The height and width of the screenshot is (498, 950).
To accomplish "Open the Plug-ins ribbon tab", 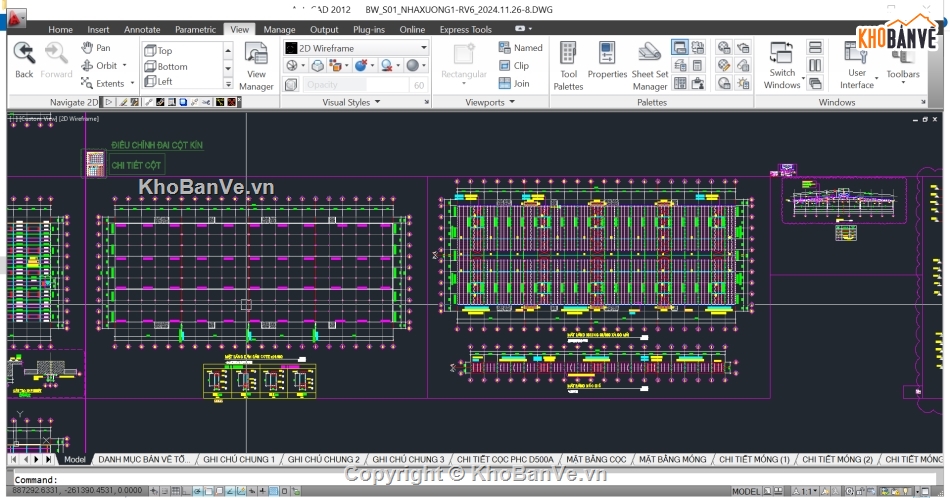I will tap(368, 29).
